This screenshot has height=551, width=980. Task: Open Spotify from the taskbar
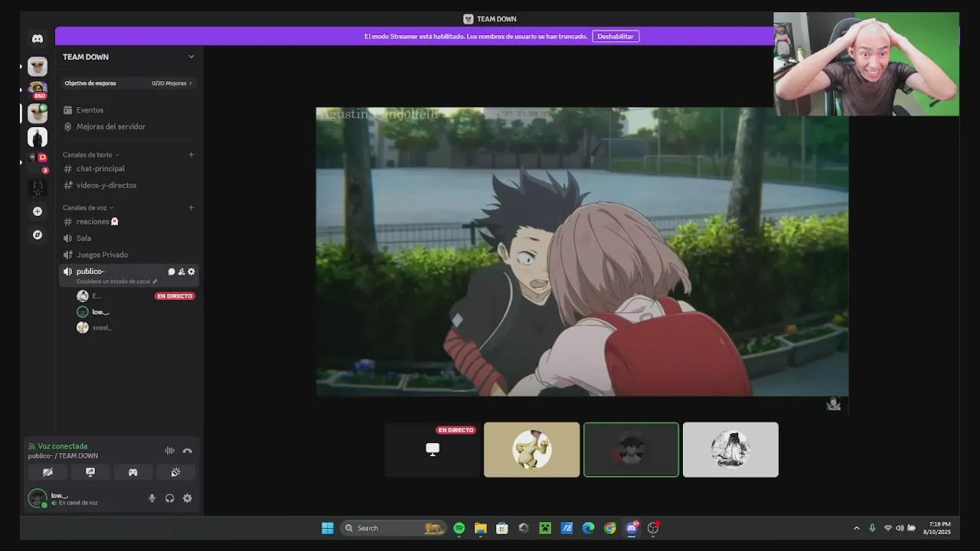click(459, 528)
